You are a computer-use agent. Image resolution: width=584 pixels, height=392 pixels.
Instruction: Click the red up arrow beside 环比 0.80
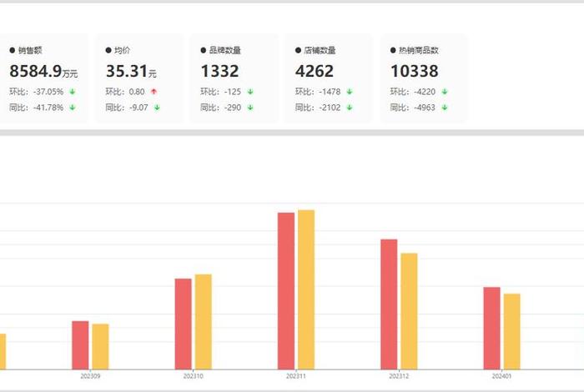(x=154, y=92)
